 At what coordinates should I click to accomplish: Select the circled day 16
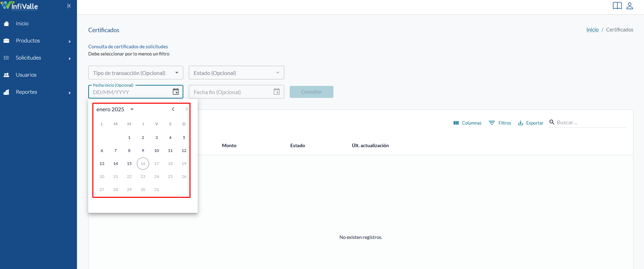[x=143, y=164]
